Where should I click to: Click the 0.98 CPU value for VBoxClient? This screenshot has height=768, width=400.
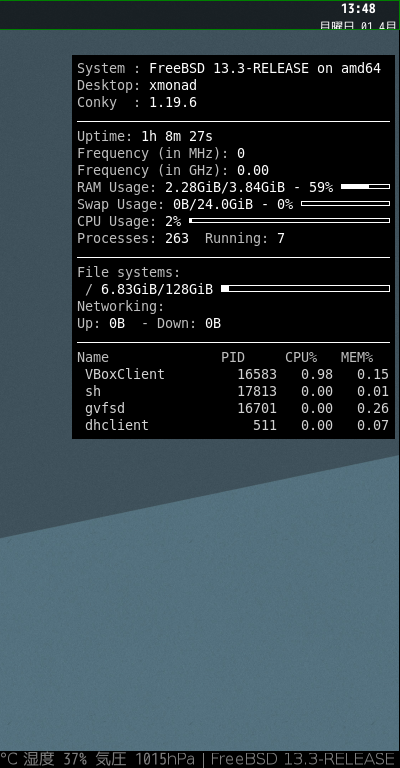(x=317, y=375)
